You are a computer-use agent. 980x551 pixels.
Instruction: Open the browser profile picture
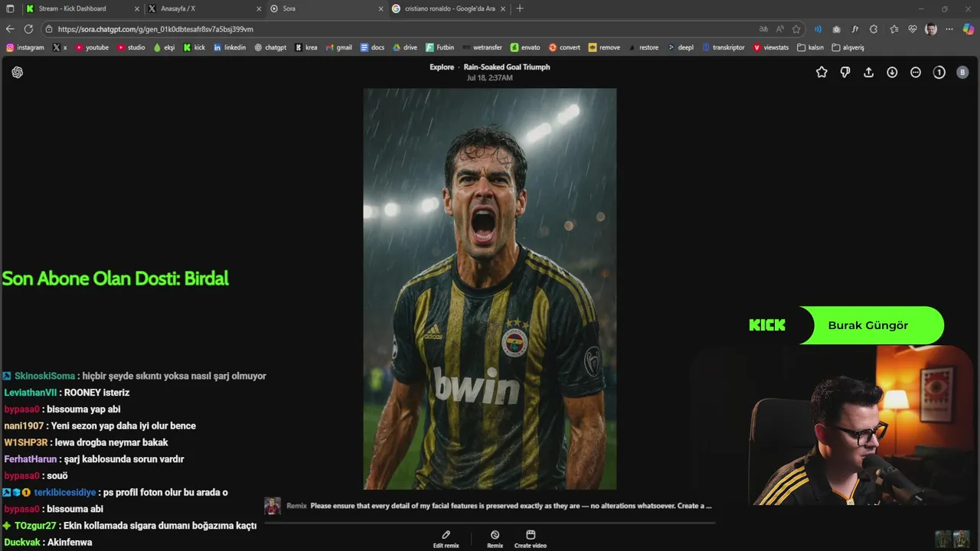click(x=931, y=29)
